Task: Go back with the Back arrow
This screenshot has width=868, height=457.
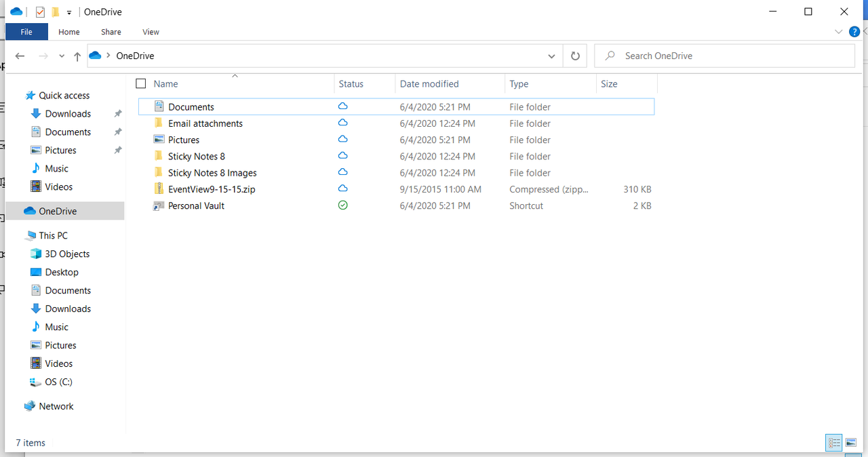Action: [20, 56]
